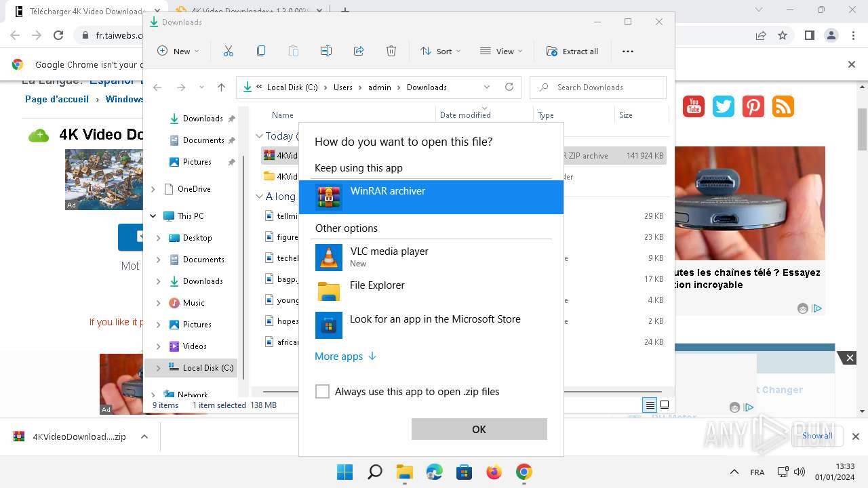The image size is (868, 488).
Task: Open pinned Pictures quick access item
Action: point(197,162)
